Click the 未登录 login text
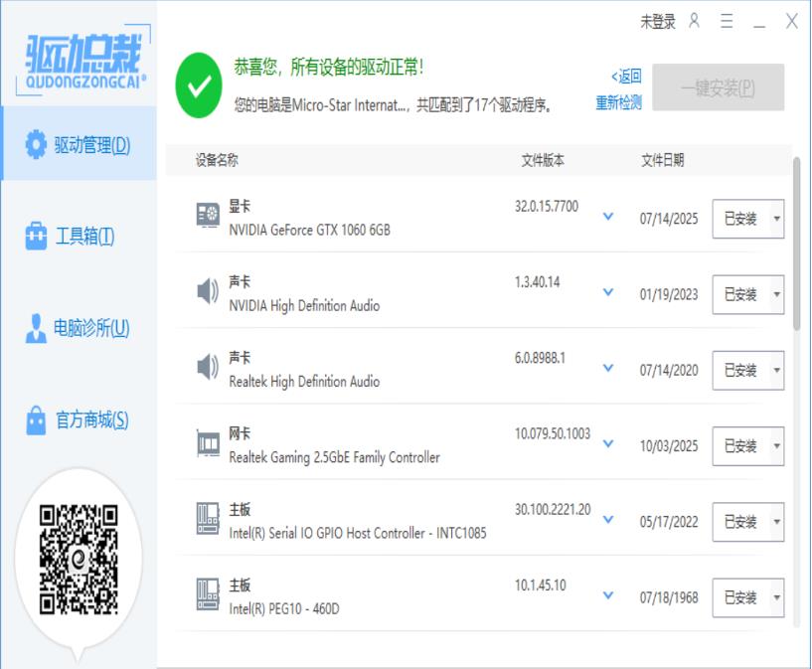Screen dimensions: 812x669 coord(658,21)
